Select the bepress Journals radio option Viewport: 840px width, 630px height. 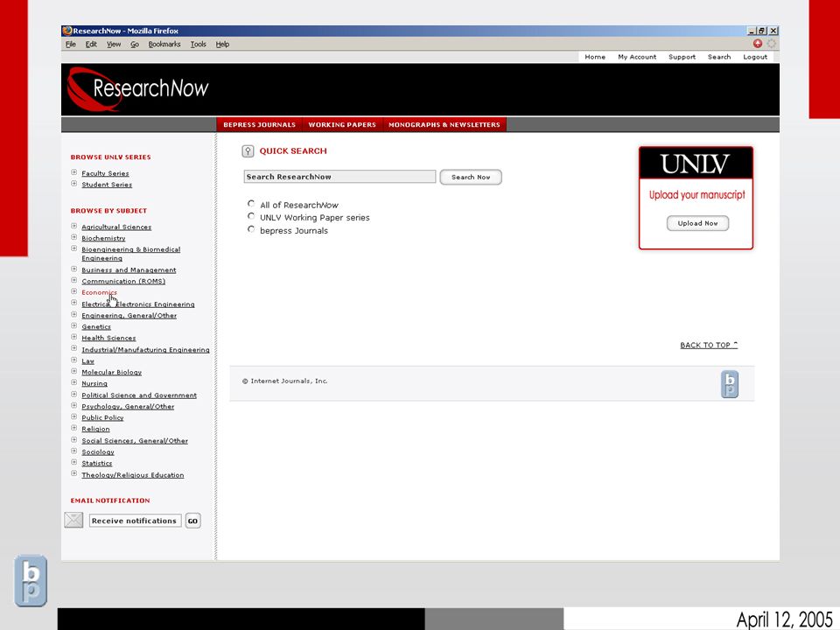click(x=251, y=229)
